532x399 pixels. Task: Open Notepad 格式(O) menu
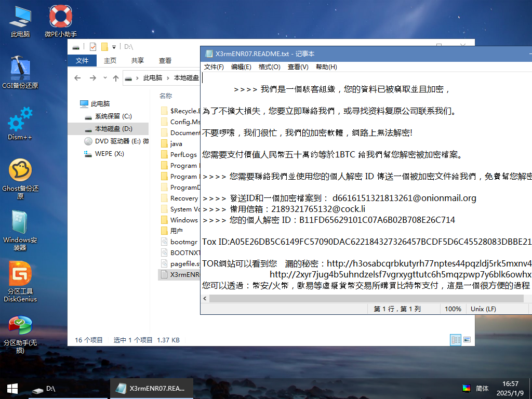pos(270,67)
